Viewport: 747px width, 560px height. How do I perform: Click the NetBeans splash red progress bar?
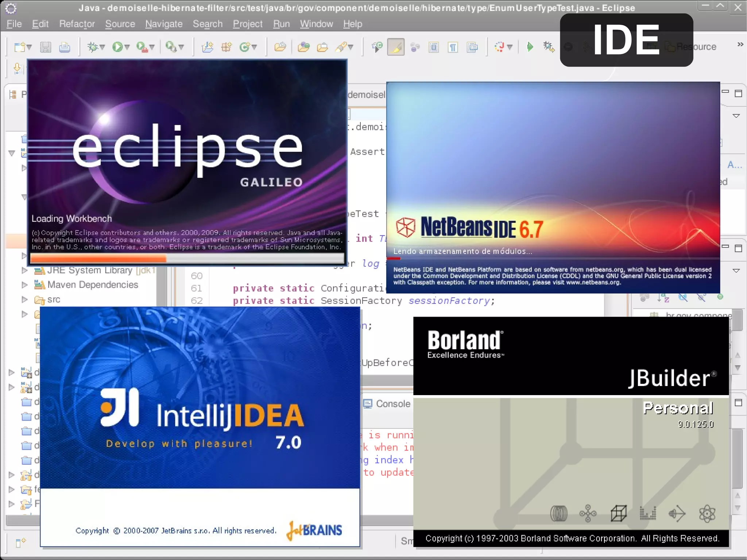click(394, 259)
